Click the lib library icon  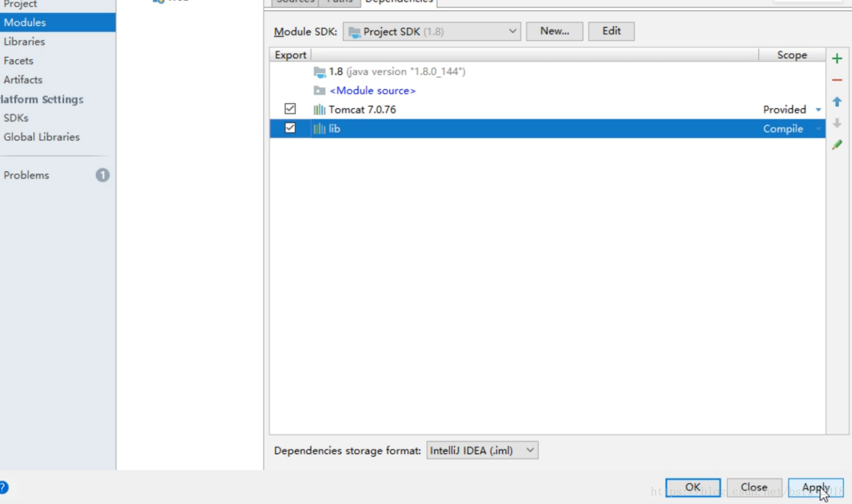coord(320,129)
